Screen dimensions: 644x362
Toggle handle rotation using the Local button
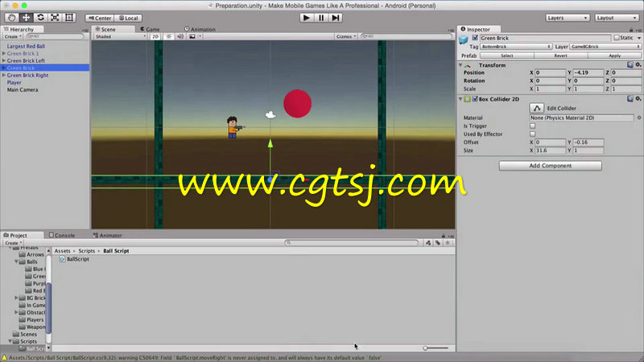coord(128,18)
